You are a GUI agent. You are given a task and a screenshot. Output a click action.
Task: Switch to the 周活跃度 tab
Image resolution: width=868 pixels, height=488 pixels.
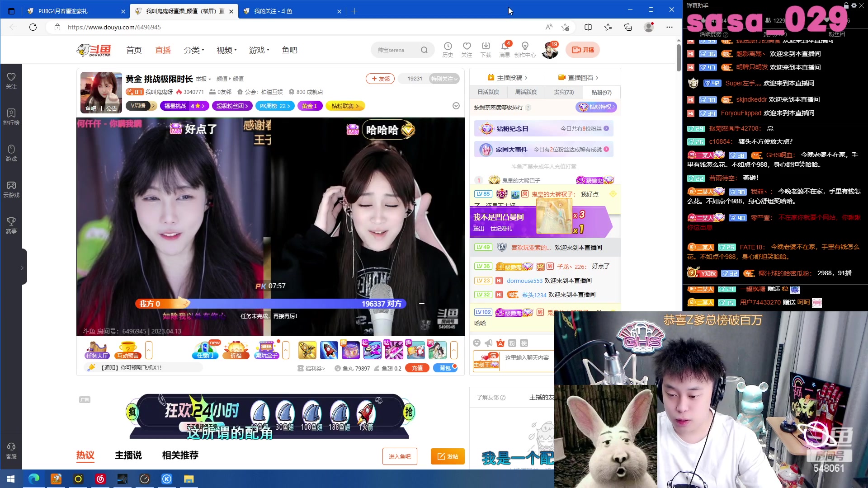coord(526,92)
